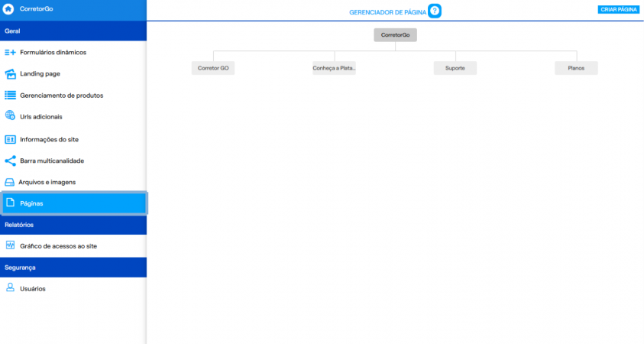Select the CorretorGo root page node
The image size is (644, 344).
(x=395, y=35)
